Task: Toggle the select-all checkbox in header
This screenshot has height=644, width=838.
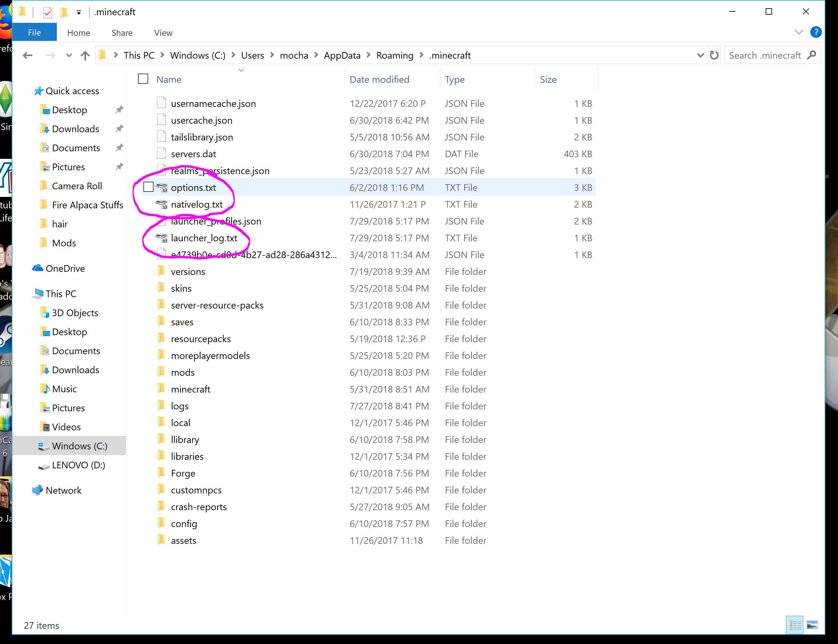Action: coord(143,79)
